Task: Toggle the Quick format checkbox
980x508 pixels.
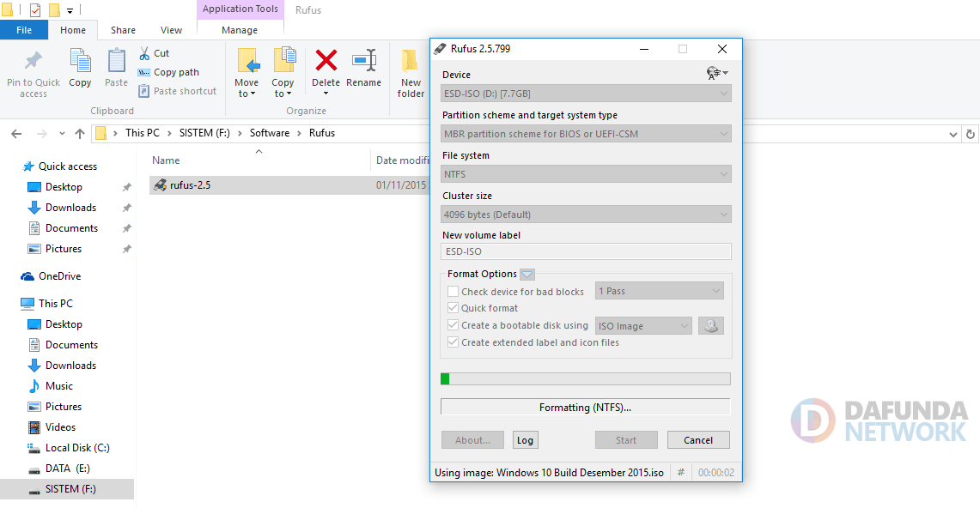Action: (x=453, y=308)
